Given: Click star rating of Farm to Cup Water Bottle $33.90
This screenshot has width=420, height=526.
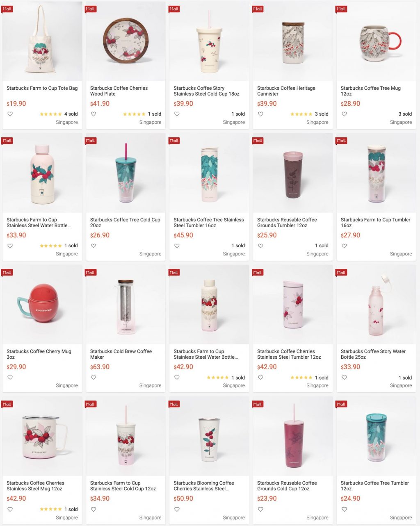Looking at the screenshot, I should 51,246.
